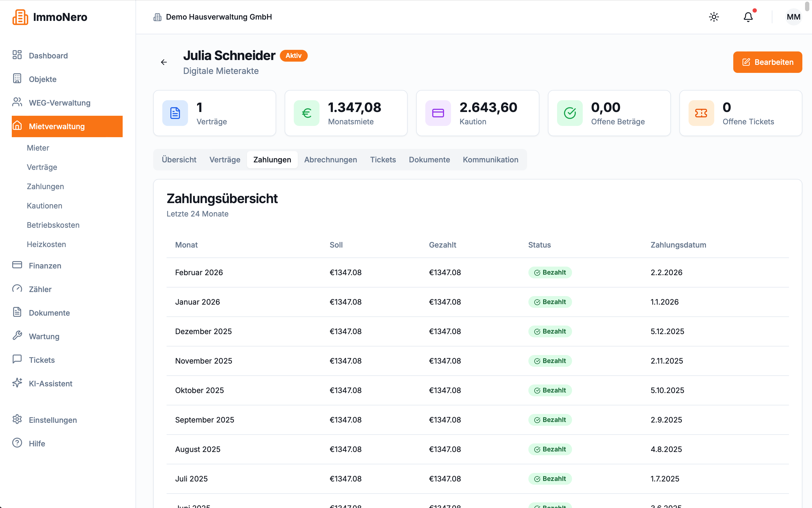Viewport: 812px width, 508px height.
Task: Open the Betriebskosten submenu link
Action: 53,225
